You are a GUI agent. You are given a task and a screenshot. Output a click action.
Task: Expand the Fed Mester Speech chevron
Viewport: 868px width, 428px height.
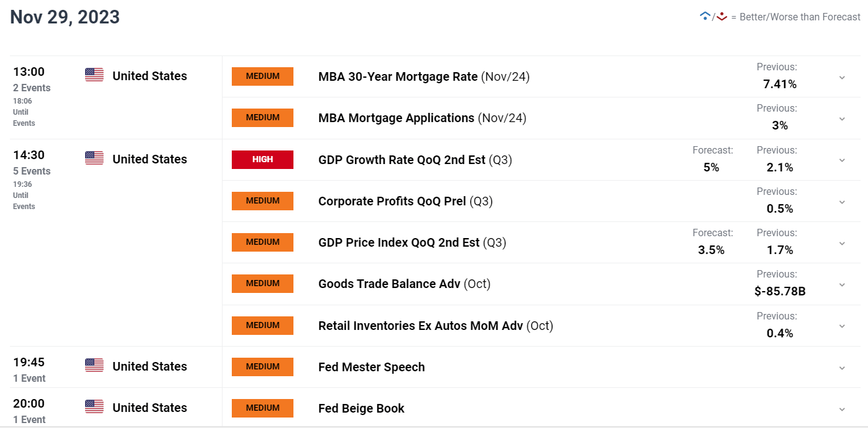(x=842, y=368)
